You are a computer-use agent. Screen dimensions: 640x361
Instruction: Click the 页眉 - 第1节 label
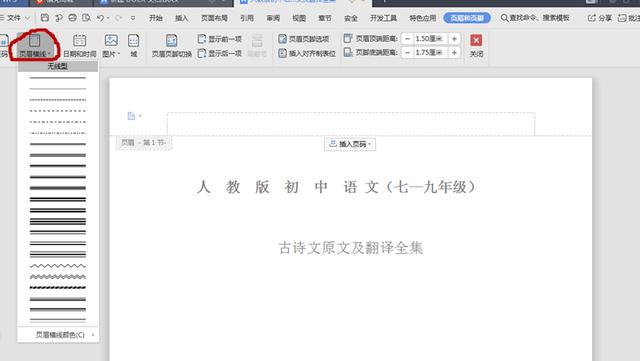(144, 143)
